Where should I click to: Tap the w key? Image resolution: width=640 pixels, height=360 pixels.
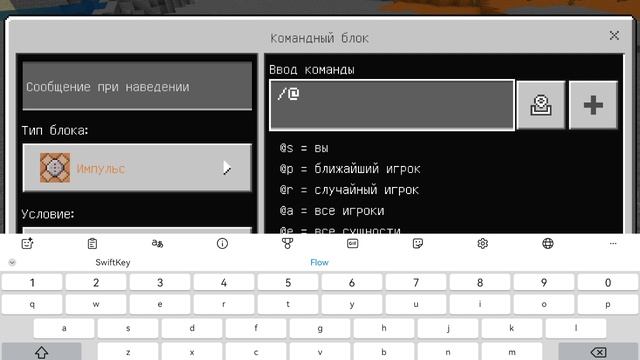coord(96,304)
